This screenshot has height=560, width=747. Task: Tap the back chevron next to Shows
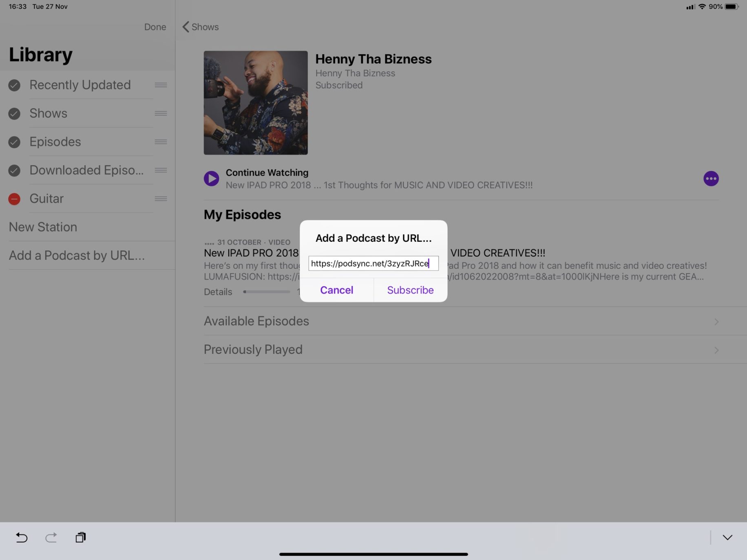coord(186,27)
